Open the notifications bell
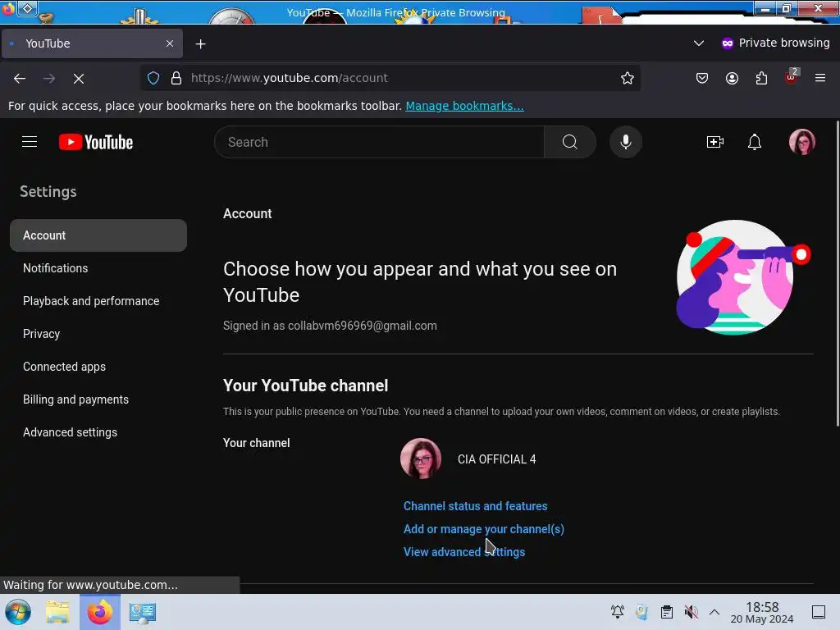840x630 pixels. tap(755, 142)
